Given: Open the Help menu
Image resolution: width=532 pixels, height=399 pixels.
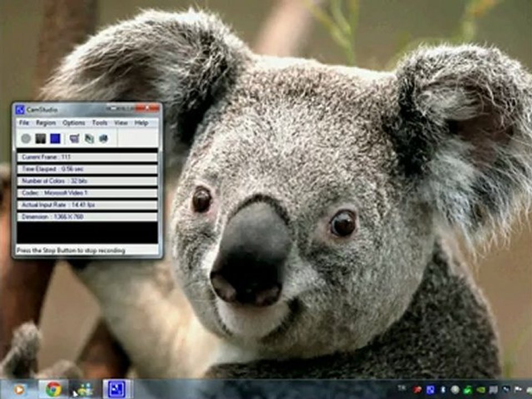Looking at the screenshot, I should [x=141, y=123].
